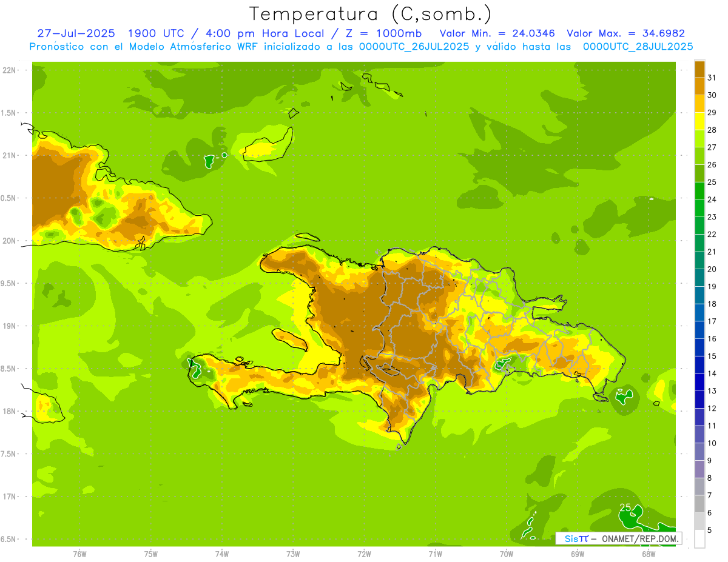Click the "76W" longitude label
The height and width of the screenshot is (562, 728).
79,554
